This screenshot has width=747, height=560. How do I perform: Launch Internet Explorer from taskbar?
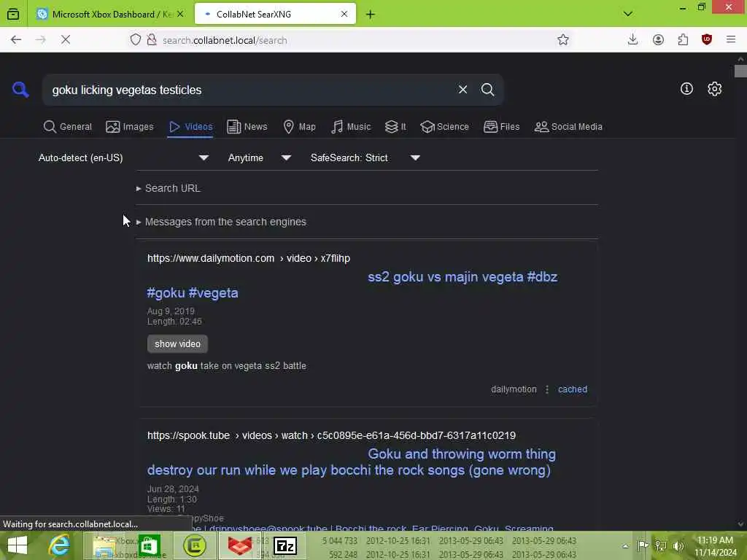pos(60,545)
